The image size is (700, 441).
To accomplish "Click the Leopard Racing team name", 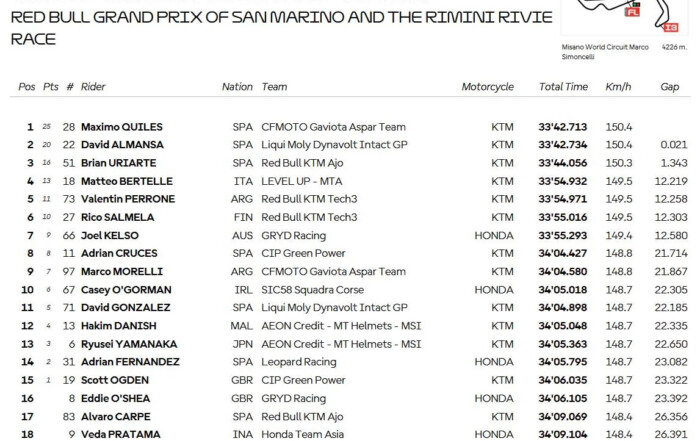I will (x=299, y=362).
